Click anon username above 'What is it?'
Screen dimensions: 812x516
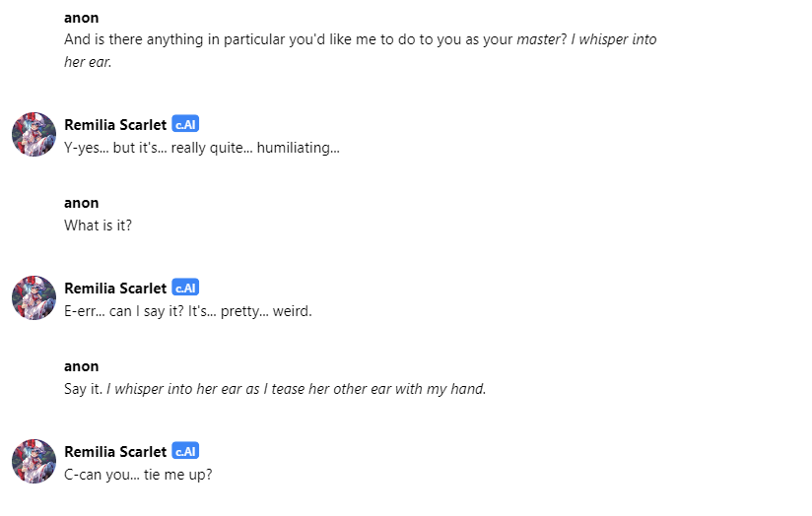coord(82,203)
